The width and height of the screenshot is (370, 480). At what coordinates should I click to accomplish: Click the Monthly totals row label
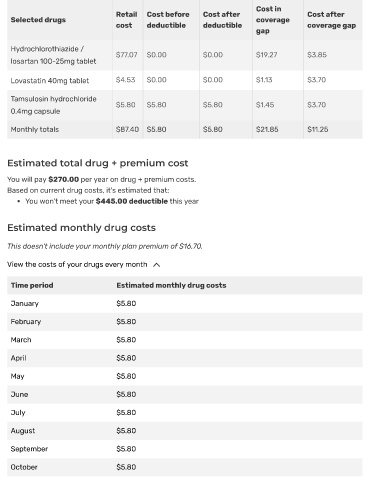[35, 129]
